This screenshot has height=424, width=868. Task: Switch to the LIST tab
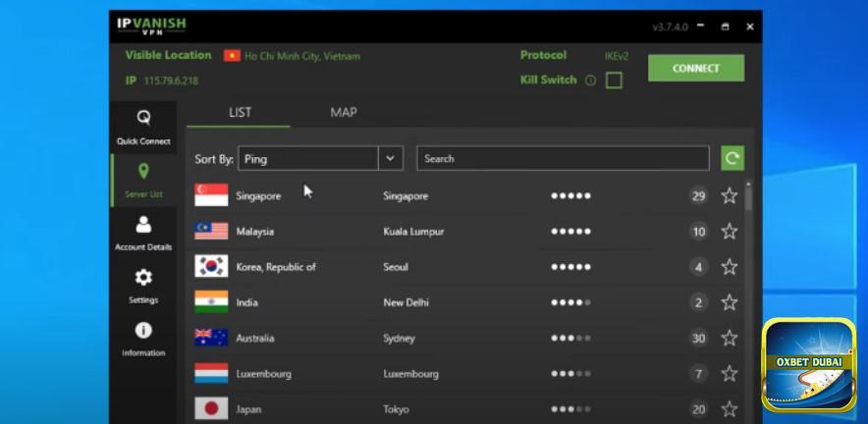coord(240,112)
